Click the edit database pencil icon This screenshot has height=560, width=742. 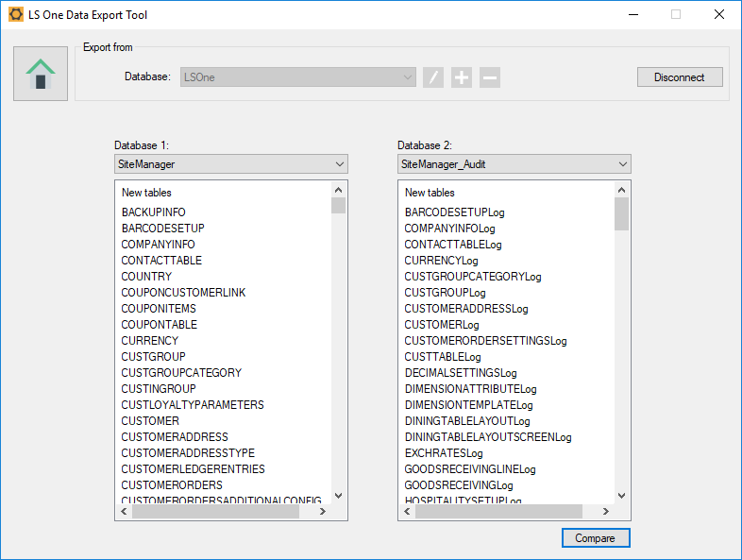point(433,77)
